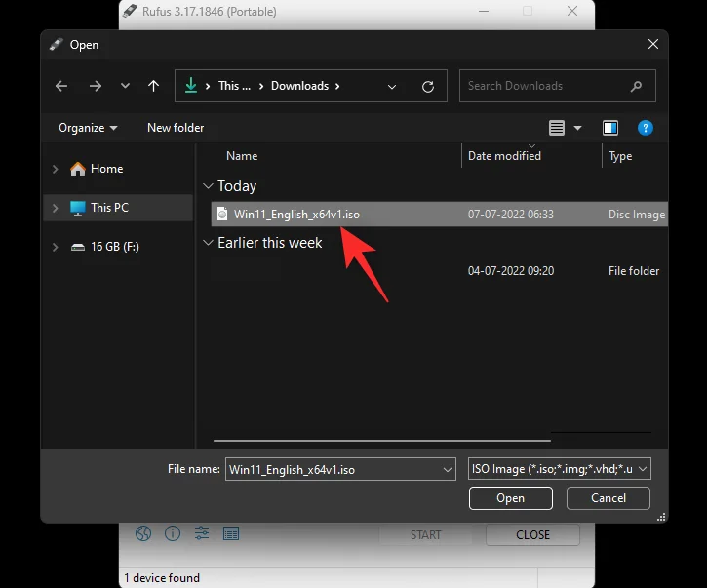Viewport: 707px width, 588px height.
Task: Go back with the left arrow
Action: [61, 86]
